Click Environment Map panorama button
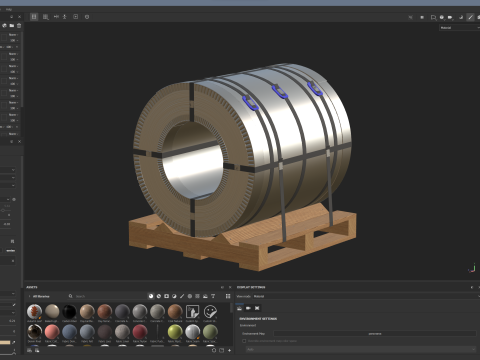480x360 pixels. [x=375, y=333]
